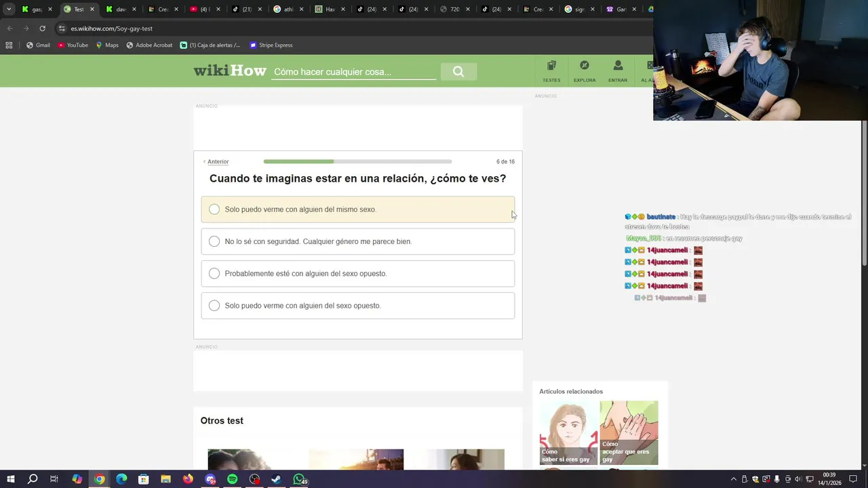
Task: Select 'No lo sé con seguridad' option
Action: pos(358,241)
